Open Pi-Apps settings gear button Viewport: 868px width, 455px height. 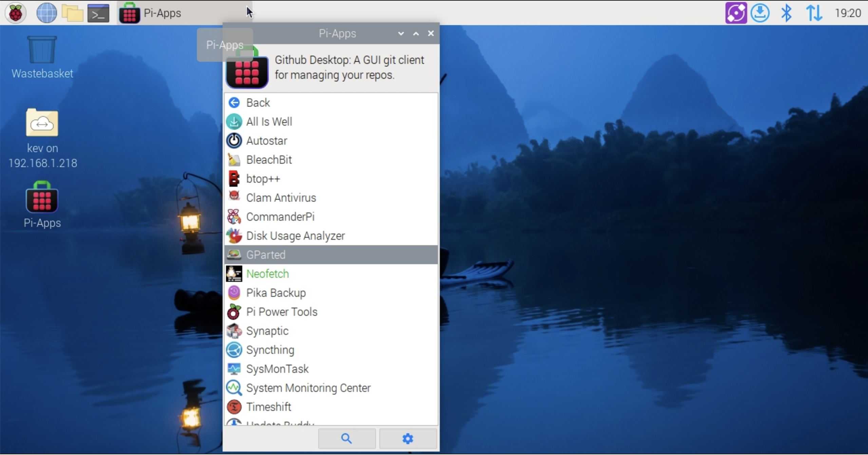408,439
